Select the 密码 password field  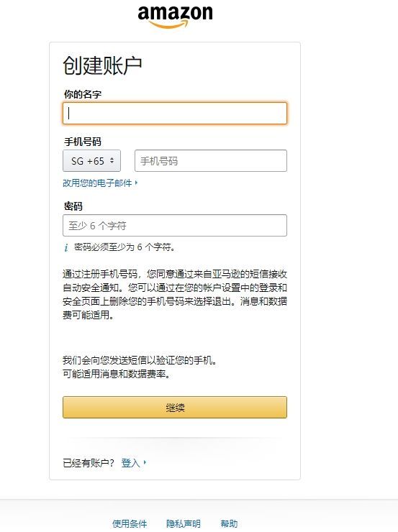coord(175,225)
